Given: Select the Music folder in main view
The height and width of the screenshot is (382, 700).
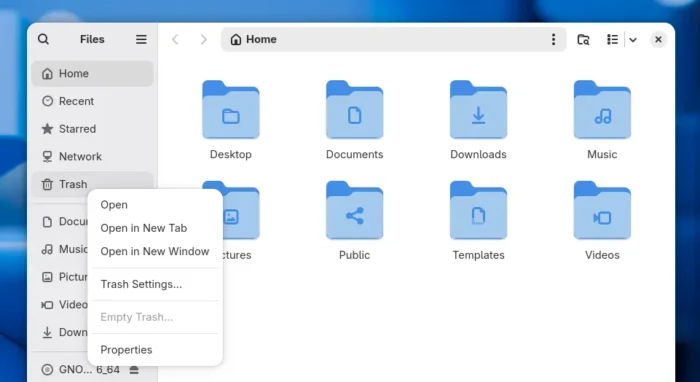Looking at the screenshot, I should (602, 110).
